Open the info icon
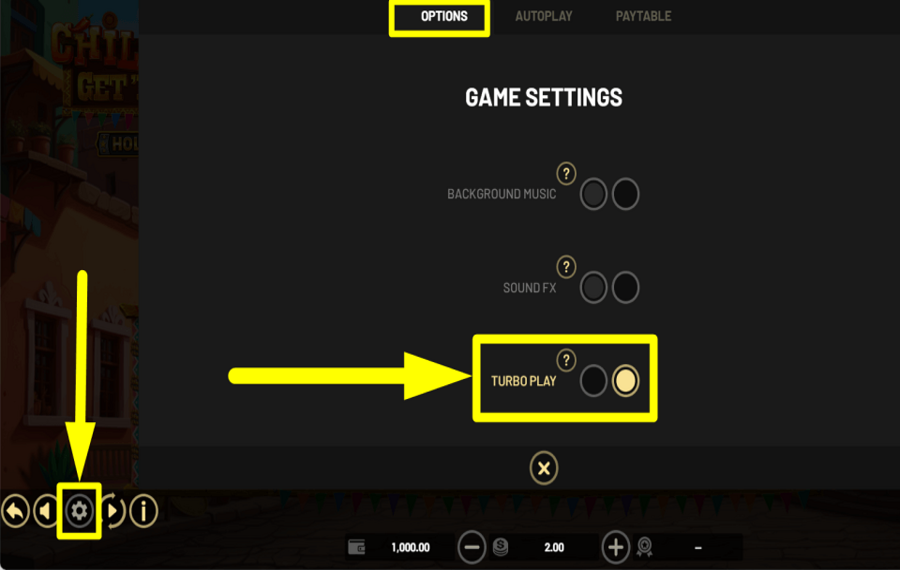Screen dimensions: 900x570 pyautogui.click(x=143, y=510)
